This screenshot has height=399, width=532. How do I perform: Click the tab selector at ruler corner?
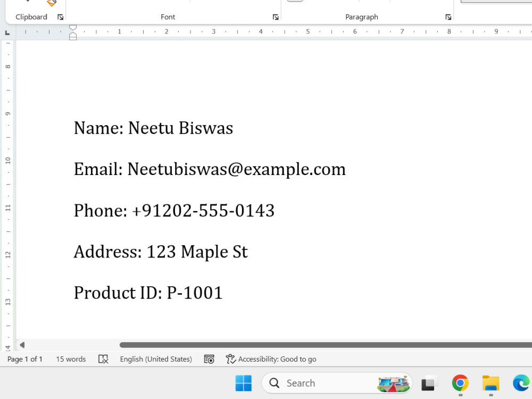point(7,32)
